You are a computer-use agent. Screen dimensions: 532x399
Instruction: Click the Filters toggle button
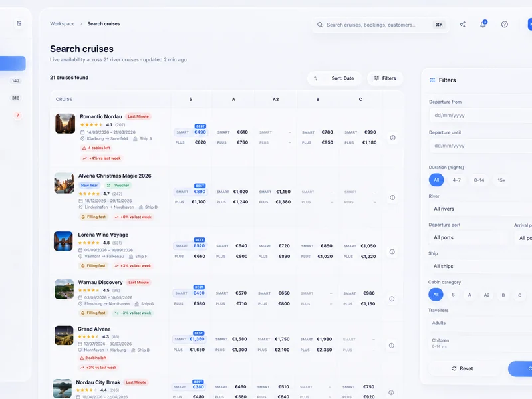385,78
